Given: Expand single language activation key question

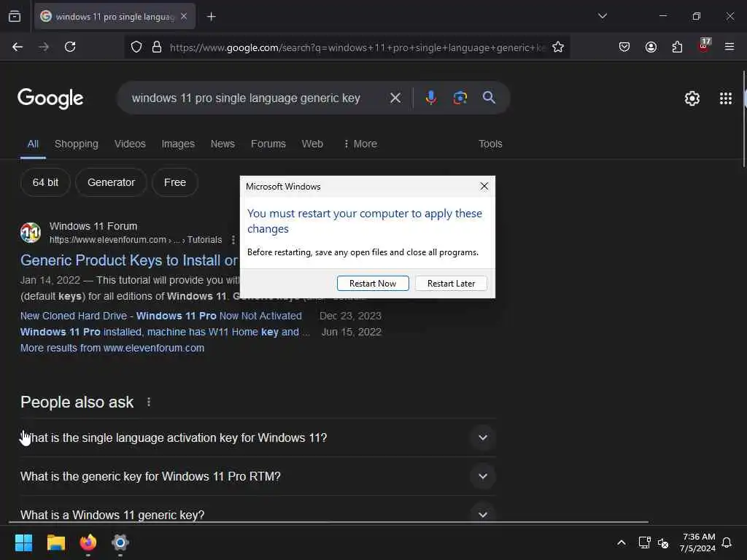Looking at the screenshot, I should pyautogui.click(x=258, y=437).
